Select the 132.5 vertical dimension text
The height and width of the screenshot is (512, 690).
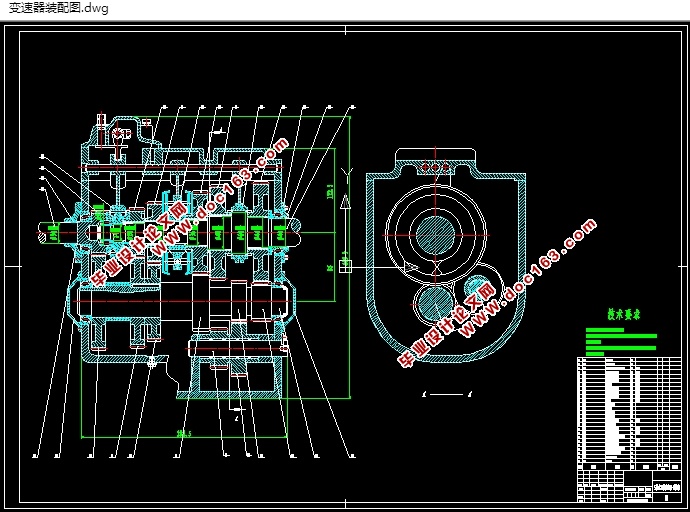[x=330, y=191]
